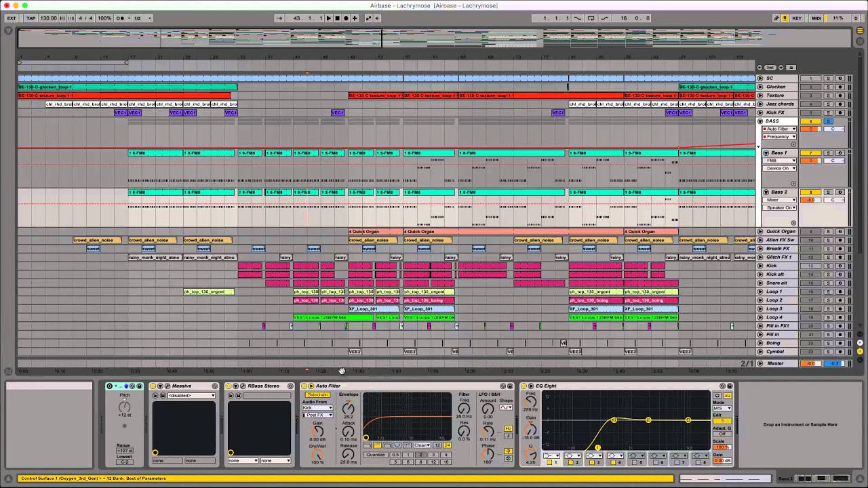Open the Frequency automation parameter chooser
The height and width of the screenshot is (488, 868).
(779, 136)
